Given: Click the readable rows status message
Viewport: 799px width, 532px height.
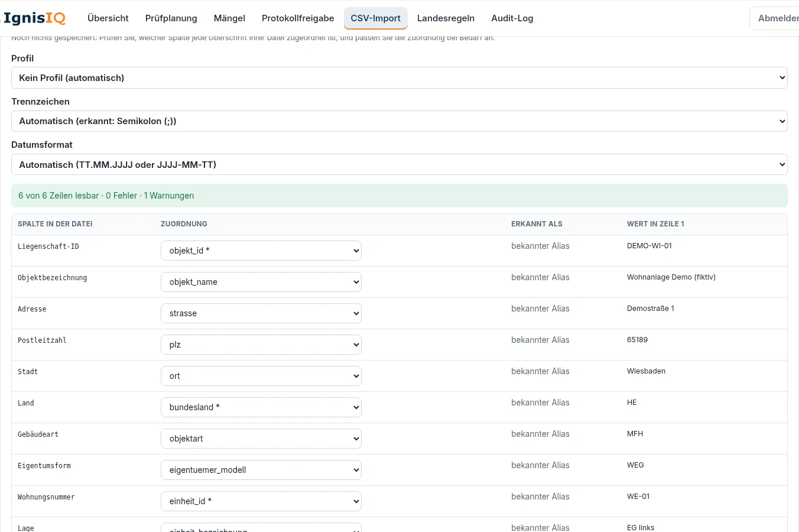Looking at the screenshot, I should click(399, 196).
